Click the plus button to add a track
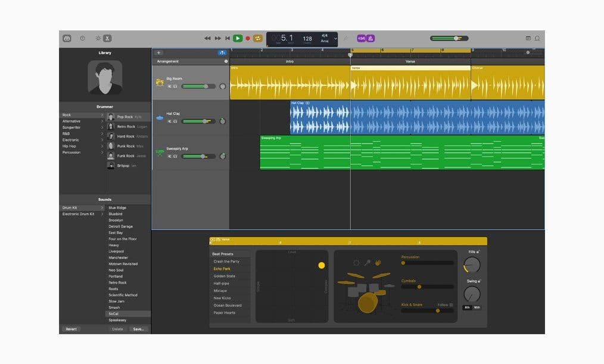 (158, 53)
